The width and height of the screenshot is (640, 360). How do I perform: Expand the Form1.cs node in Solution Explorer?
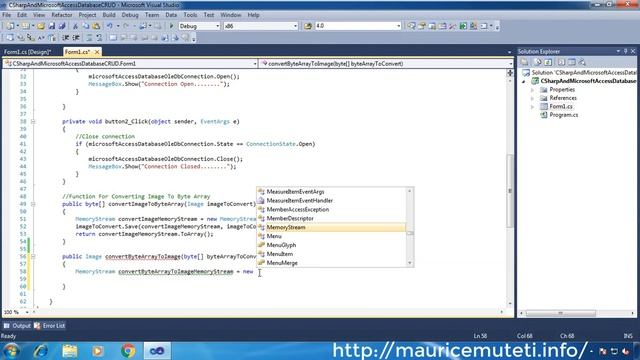click(x=533, y=107)
